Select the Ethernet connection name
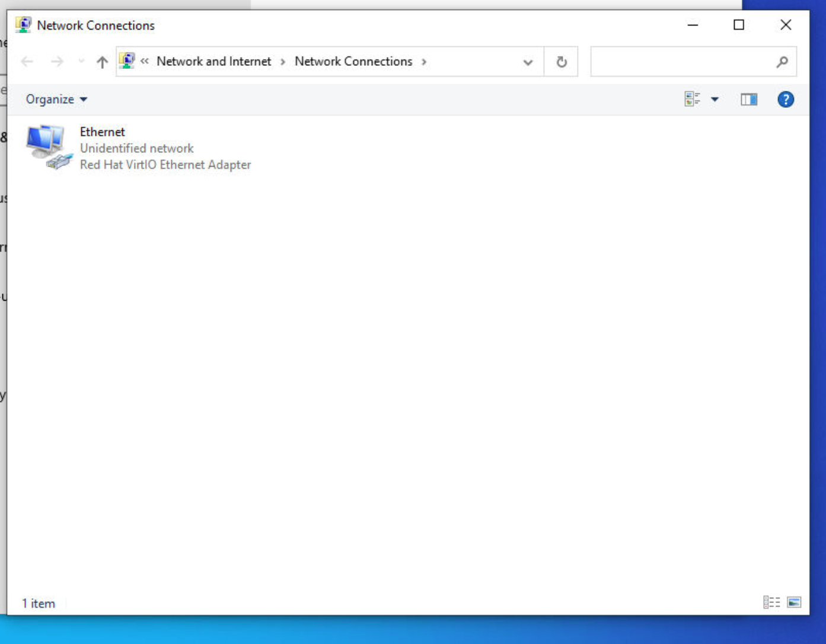 pos(103,132)
